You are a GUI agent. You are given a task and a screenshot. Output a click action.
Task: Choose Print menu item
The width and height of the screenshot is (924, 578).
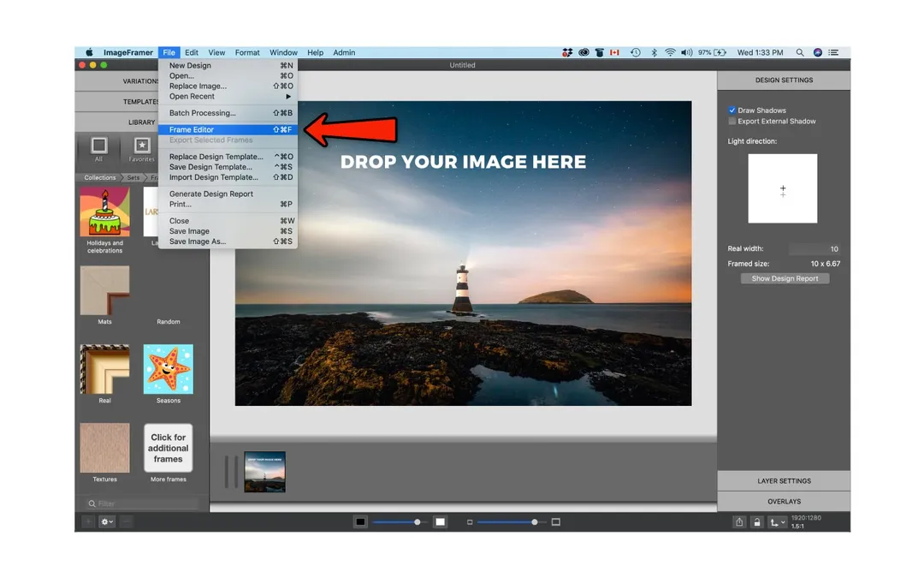click(228, 204)
